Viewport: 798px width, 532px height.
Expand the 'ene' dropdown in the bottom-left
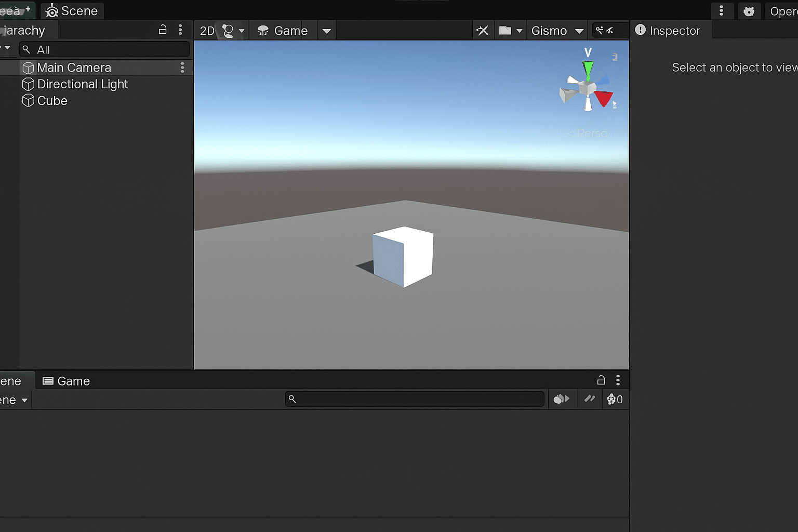tap(14, 400)
